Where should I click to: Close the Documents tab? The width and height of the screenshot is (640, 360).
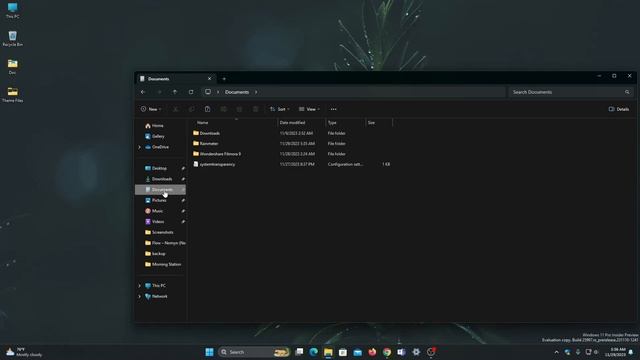pyautogui.click(x=209, y=79)
